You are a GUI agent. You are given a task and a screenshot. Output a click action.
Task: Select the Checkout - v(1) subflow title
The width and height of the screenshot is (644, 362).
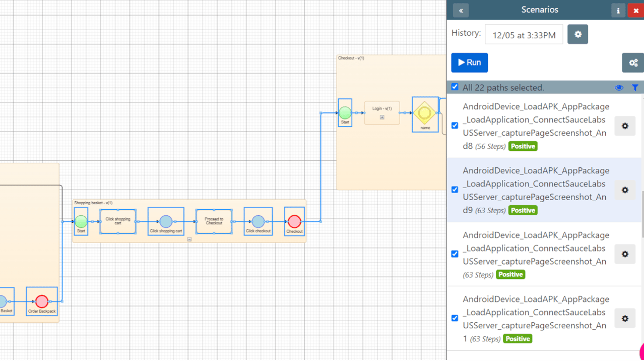pyautogui.click(x=351, y=58)
